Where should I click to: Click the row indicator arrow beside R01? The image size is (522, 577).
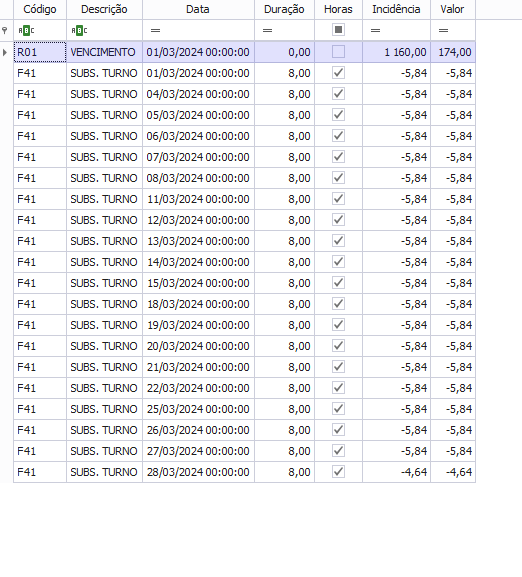[x=5, y=52]
